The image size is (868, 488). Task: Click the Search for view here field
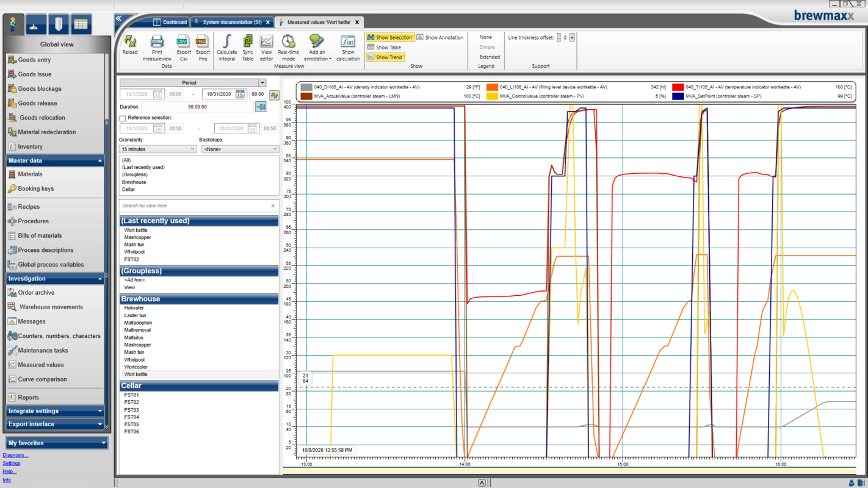point(194,206)
